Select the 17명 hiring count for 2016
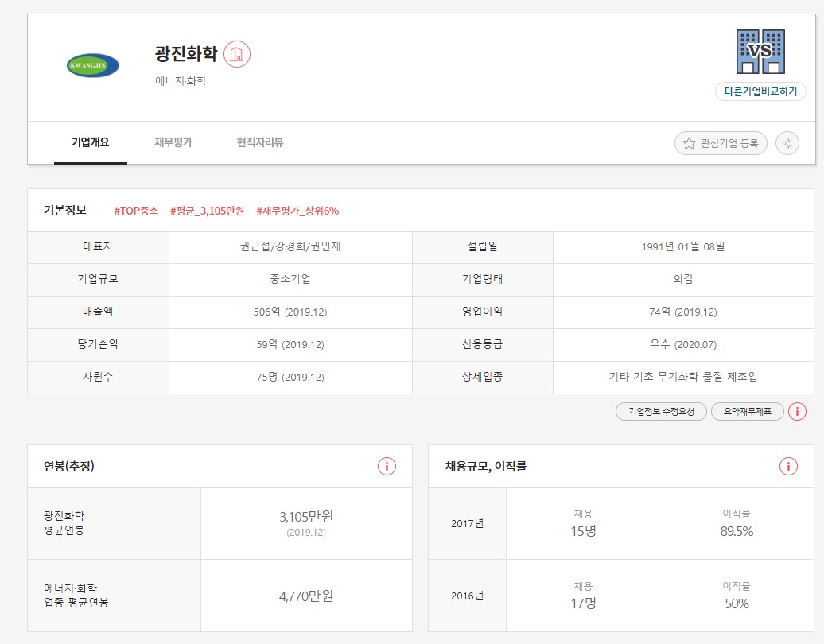 pyautogui.click(x=583, y=603)
